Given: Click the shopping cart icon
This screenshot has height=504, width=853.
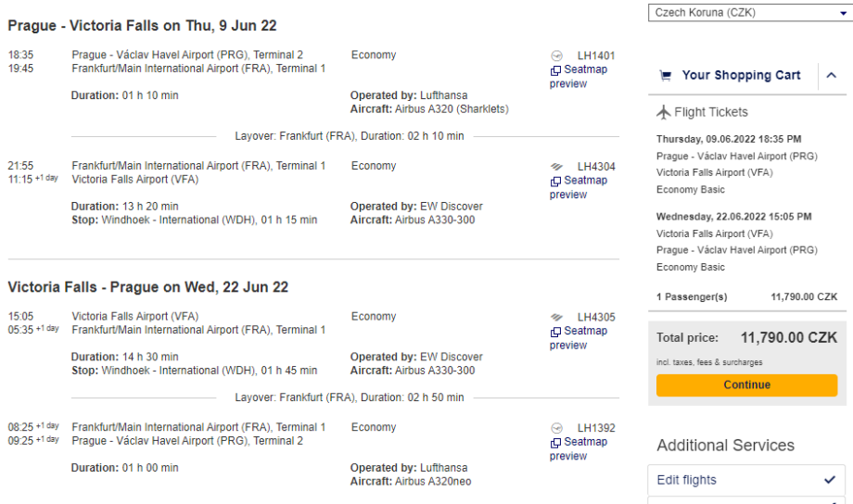Looking at the screenshot, I should [665, 76].
